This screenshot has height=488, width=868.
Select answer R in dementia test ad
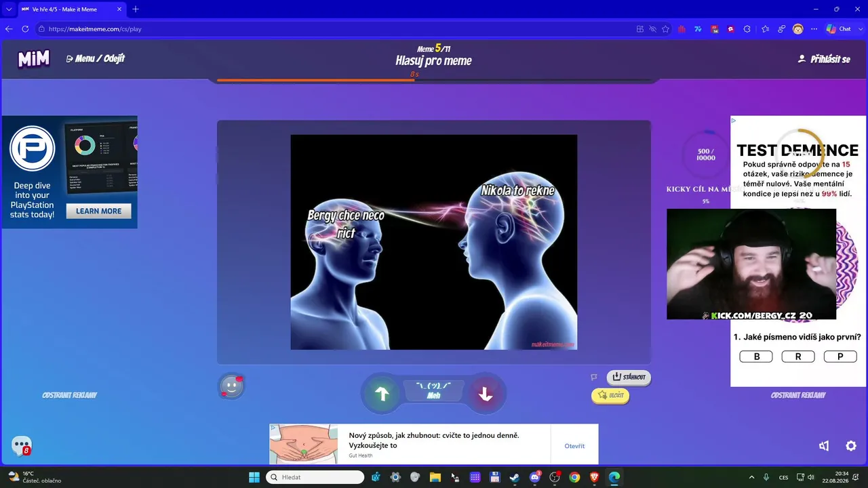pos(798,357)
